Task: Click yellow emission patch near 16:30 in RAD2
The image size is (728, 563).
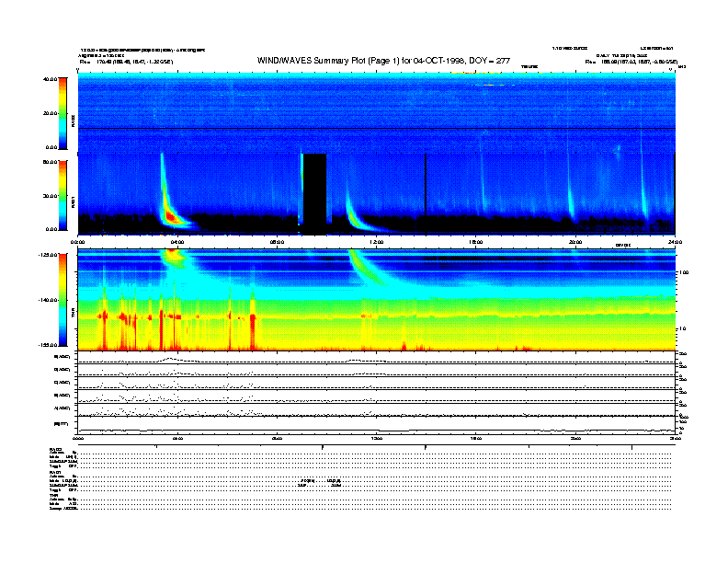Action: 492,85
